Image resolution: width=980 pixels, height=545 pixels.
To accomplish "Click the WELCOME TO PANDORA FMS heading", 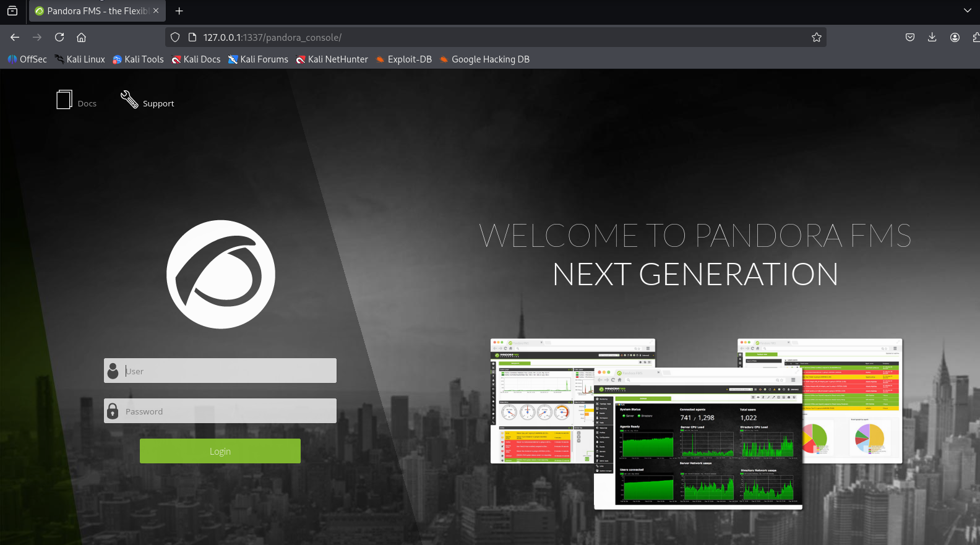I will (x=695, y=236).
